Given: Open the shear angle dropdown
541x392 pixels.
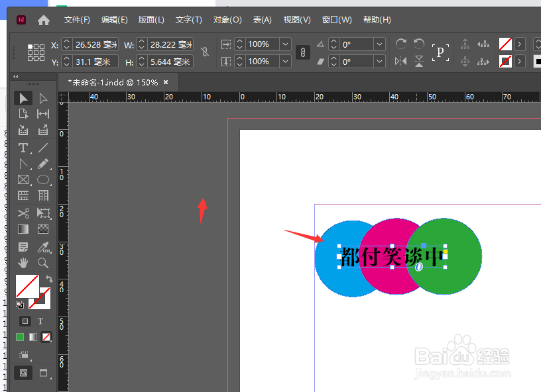Looking at the screenshot, I should [x=379, y=61].
